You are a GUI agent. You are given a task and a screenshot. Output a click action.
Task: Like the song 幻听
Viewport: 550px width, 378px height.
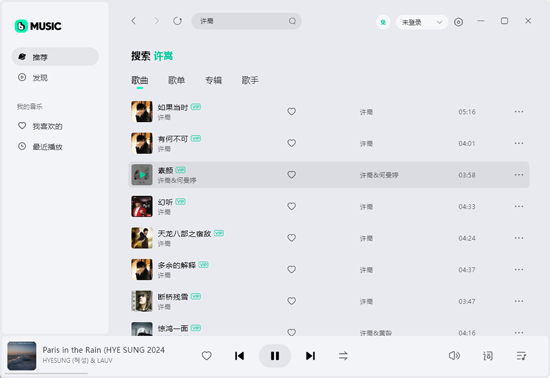click(291, 206)
